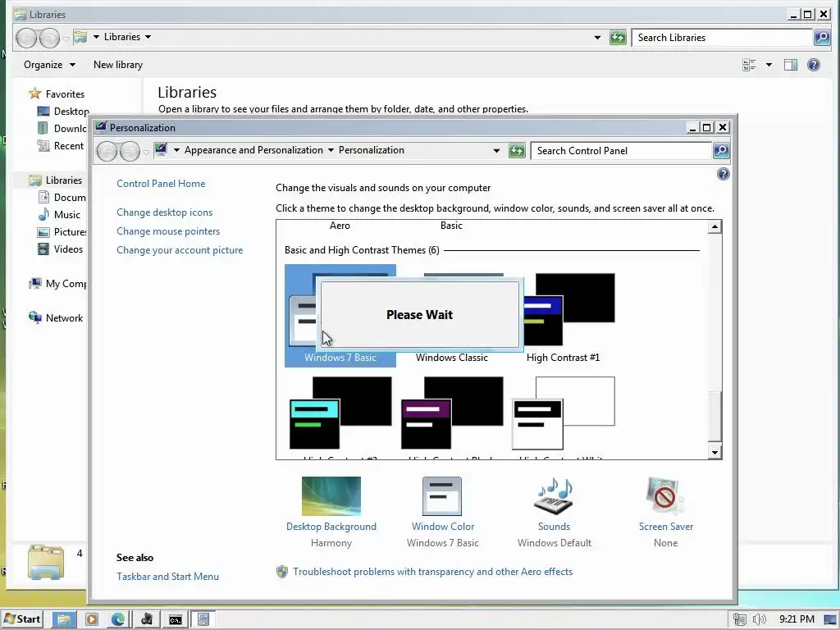Select Network in Libraries sidebar
The width and height of the screenshot is (840, 630).
click(x=56, y=317)
